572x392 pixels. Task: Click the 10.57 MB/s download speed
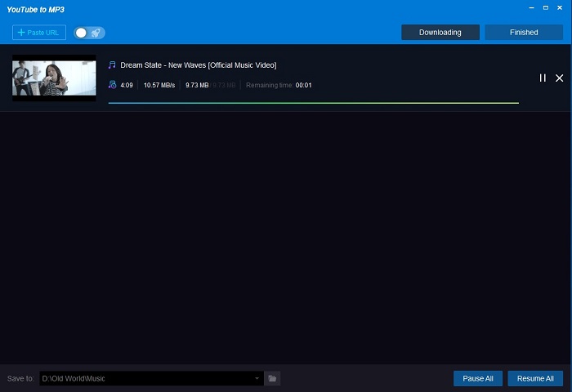(x=159, y=85)
